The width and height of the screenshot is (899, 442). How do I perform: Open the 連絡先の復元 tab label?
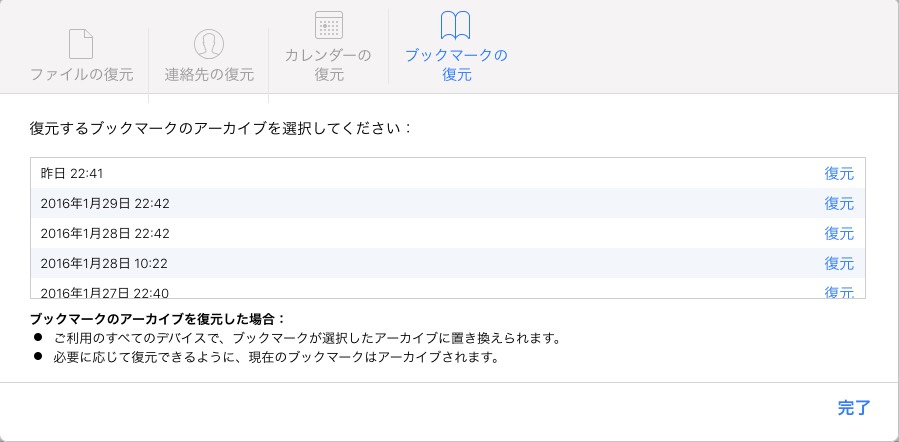pos(209,75)
